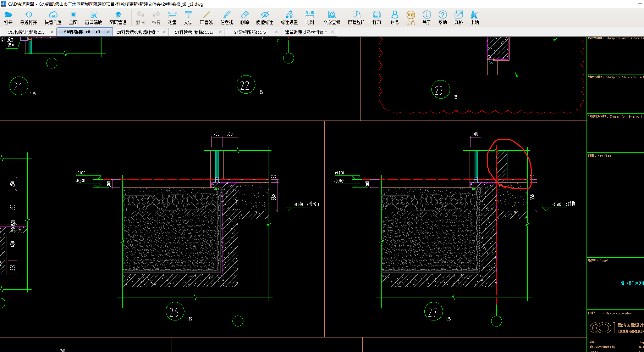Screen dimensions: 644x352
Task: Close tab 建筑说明以及材料做
Action: [x=332, y=32]
